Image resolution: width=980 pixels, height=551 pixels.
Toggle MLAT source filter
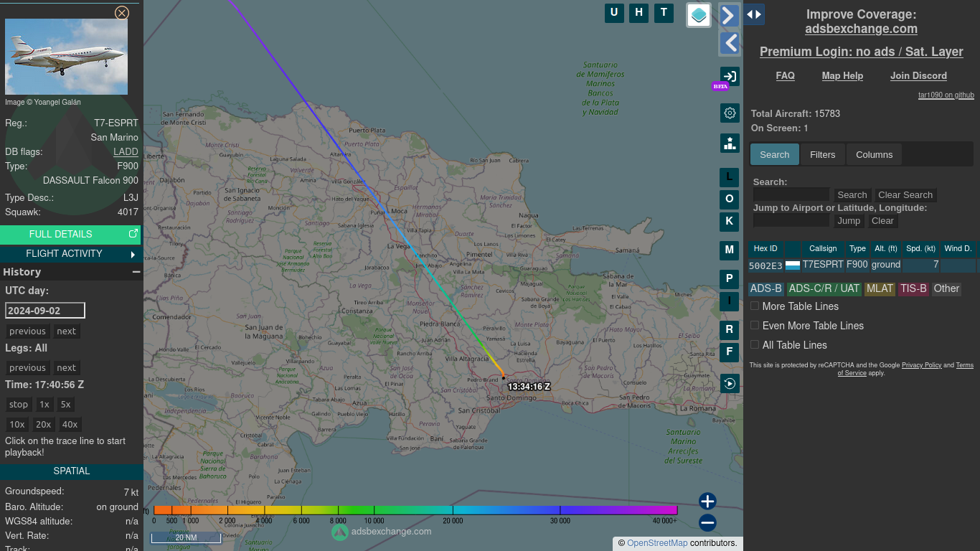point(880,288)
